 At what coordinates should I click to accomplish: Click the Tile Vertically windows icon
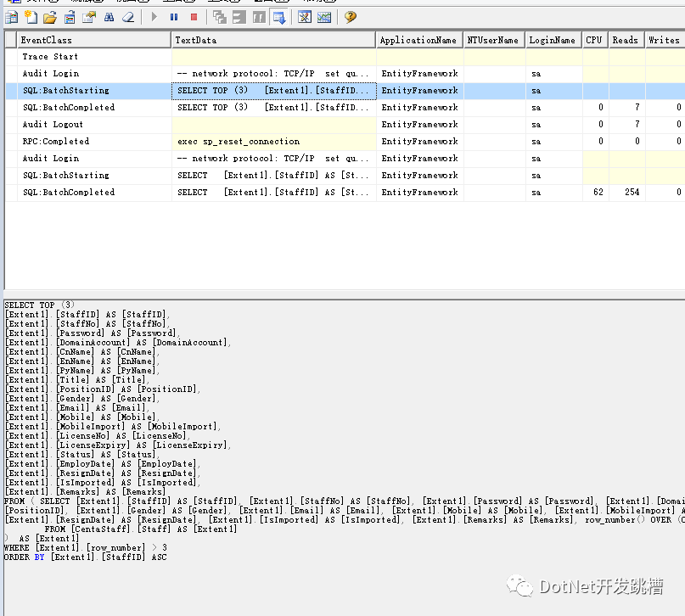[x=259, y=18]
